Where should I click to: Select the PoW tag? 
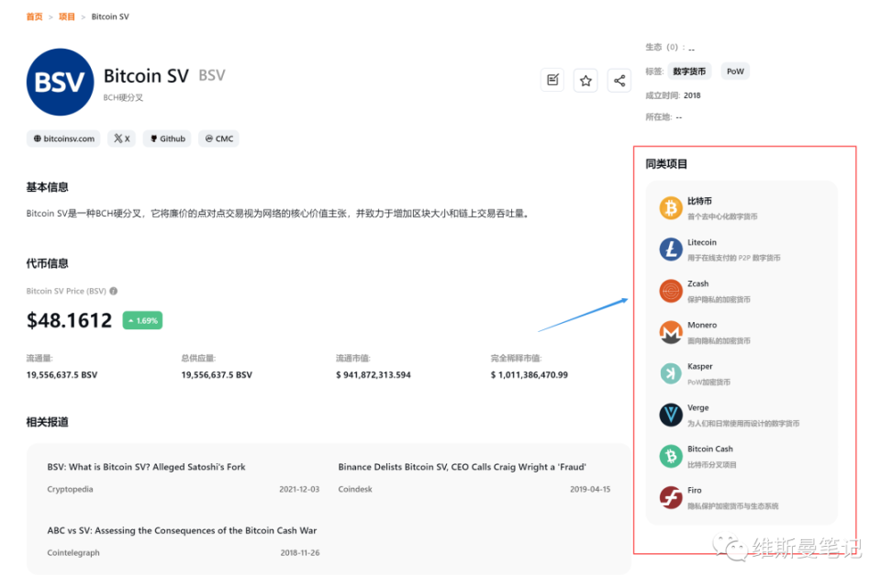735,72
